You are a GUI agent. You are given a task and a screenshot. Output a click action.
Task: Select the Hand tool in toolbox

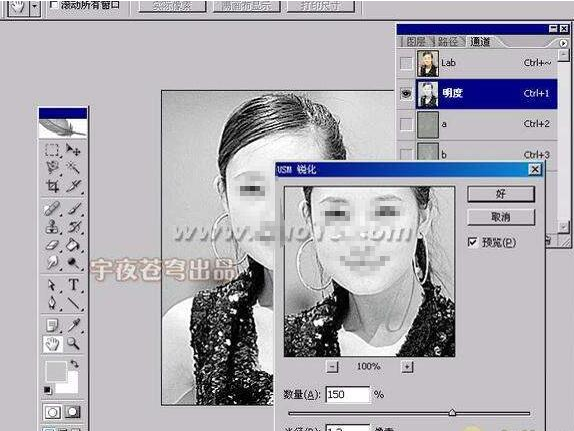[52, 343]
